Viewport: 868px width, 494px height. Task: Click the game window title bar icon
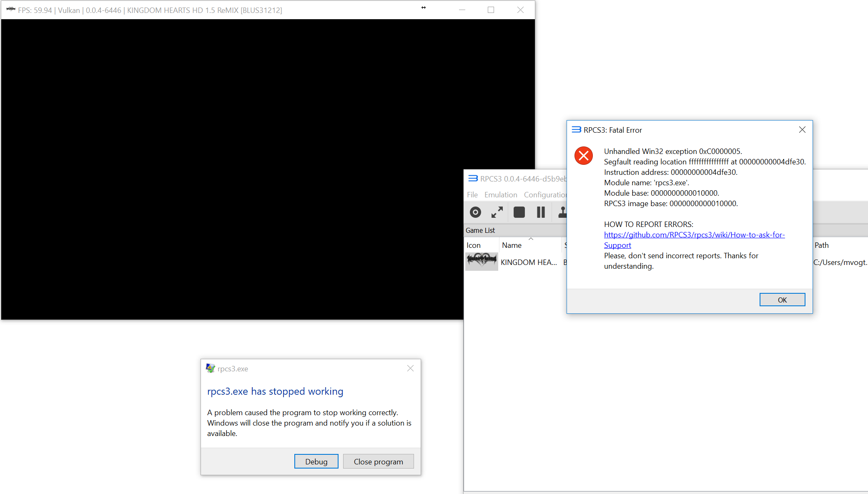(11, 10)
